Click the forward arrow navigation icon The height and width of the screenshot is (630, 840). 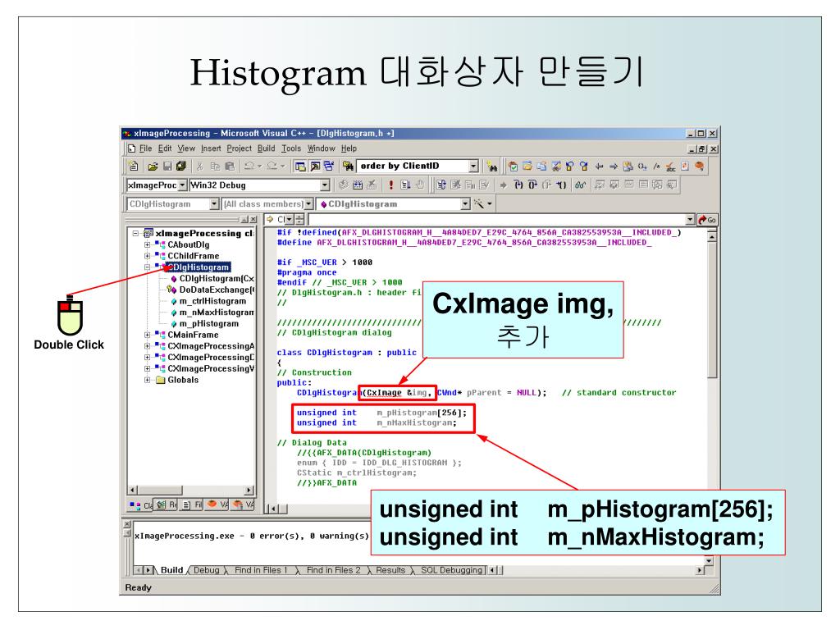point(614,167)
